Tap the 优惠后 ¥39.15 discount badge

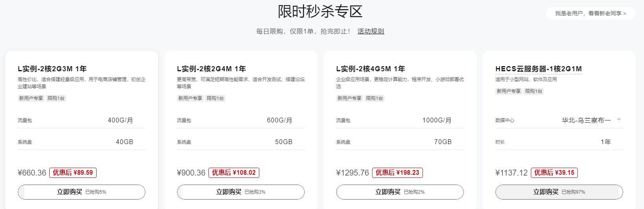(x=554, y=172)
